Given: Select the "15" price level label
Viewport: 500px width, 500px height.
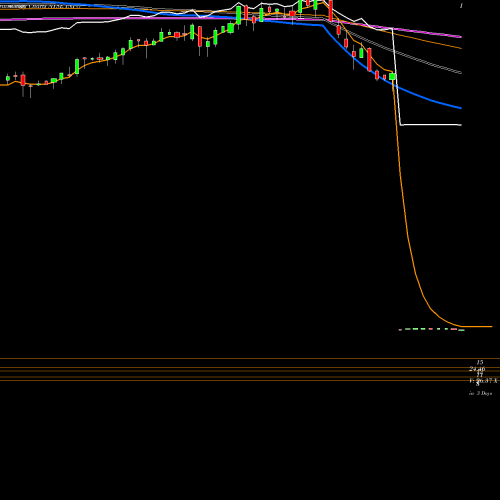Looking at the screenshot, I should [480, 362].
